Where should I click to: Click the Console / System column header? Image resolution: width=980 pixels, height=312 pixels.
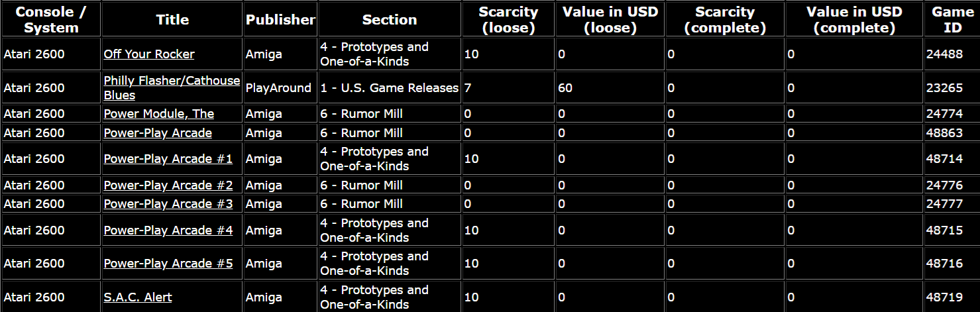tap(50, 20)
